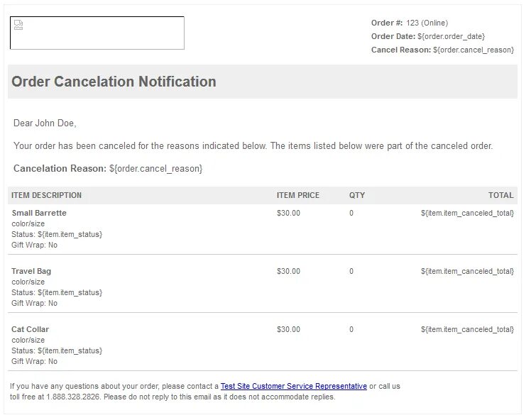Click the toll free number 1.888.328.2826

click(75, 397)
